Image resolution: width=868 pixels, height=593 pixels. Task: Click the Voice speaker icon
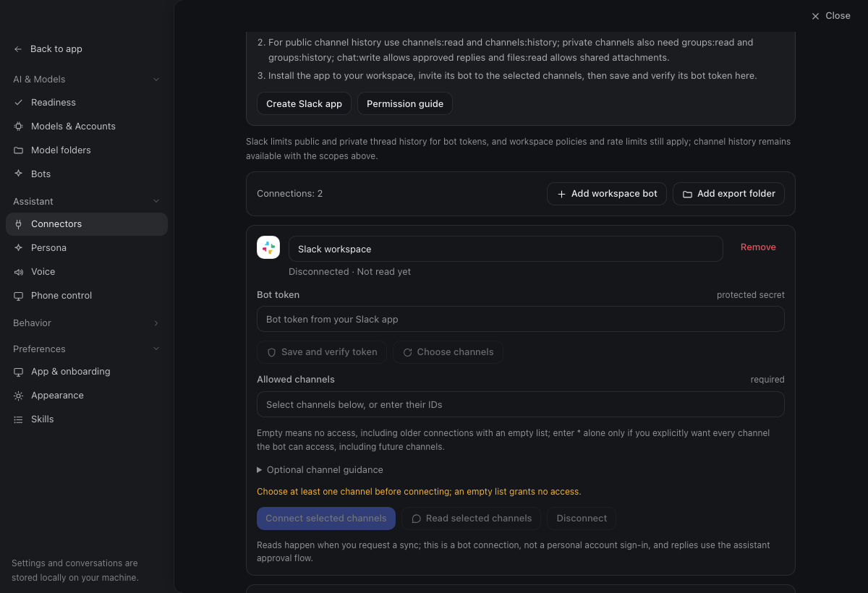18,272
